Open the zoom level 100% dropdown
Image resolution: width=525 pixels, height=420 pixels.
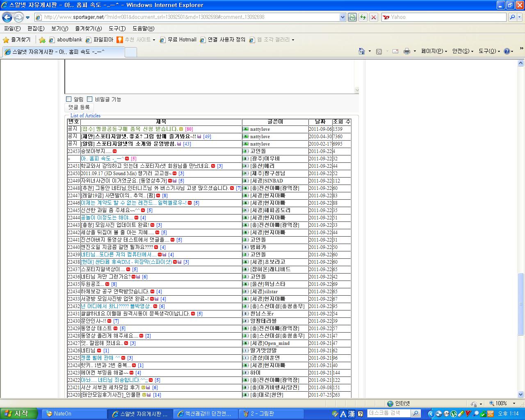514,404
